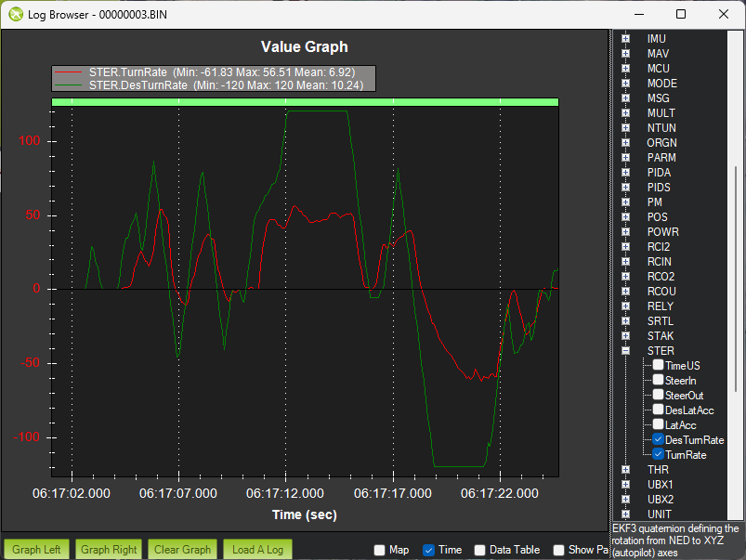The height and width of the screenshot is (560, 746).
Task: Expand the POS tree node
Action: (625, 217)
